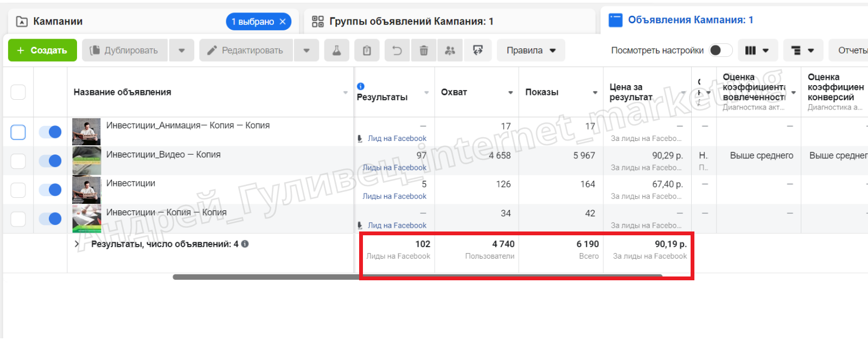This screenshot has height=341, width=868.
Task: Open thumbnail of Инвестиции — Копия — Копия ad
Action: point(86,219)
